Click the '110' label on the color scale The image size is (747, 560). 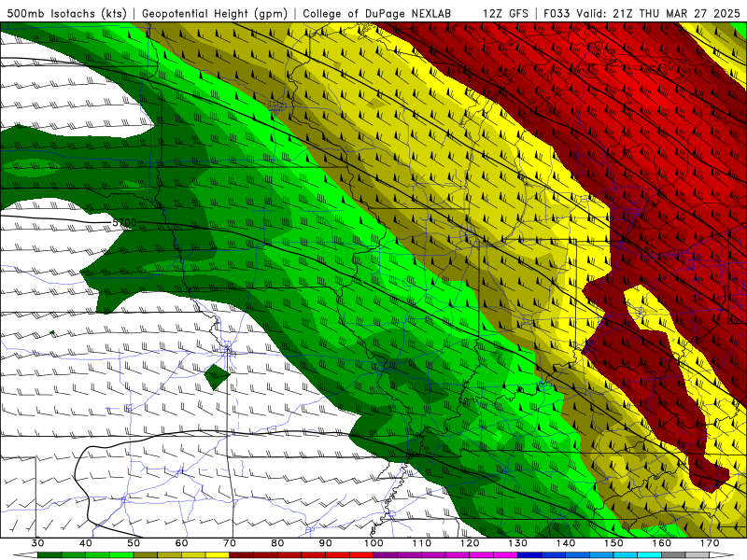tap(422, 543)
